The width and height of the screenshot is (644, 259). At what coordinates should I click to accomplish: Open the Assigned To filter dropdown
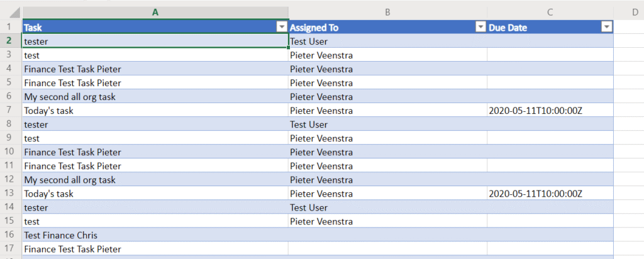(480, 28)
